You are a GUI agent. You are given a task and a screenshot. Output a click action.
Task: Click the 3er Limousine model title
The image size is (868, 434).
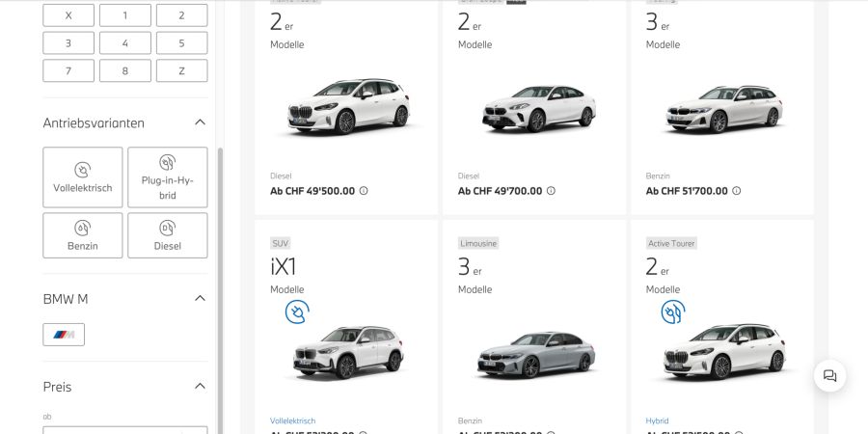click(x=470, y=267)
